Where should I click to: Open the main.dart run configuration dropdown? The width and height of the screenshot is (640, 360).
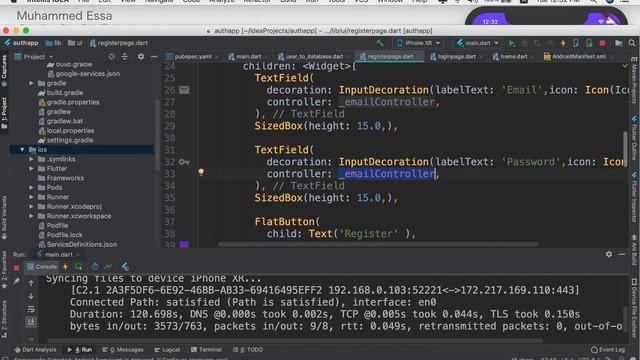[478, 43]
